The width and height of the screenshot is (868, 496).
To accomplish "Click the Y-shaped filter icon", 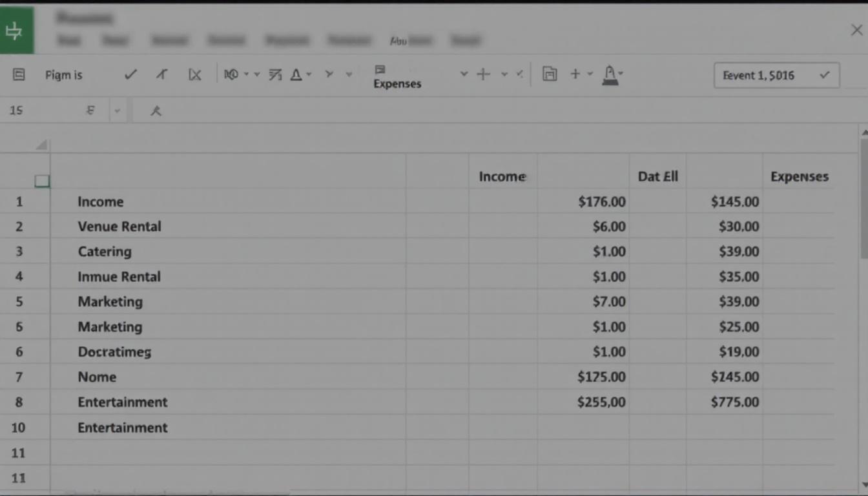I will (x=329, y=75).
